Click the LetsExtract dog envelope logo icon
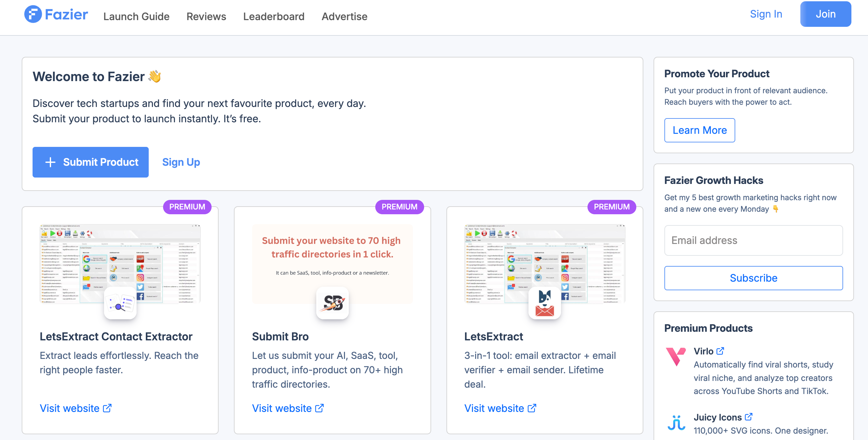The width and height of the screenshot is (868, 440). tap(544, 302)
